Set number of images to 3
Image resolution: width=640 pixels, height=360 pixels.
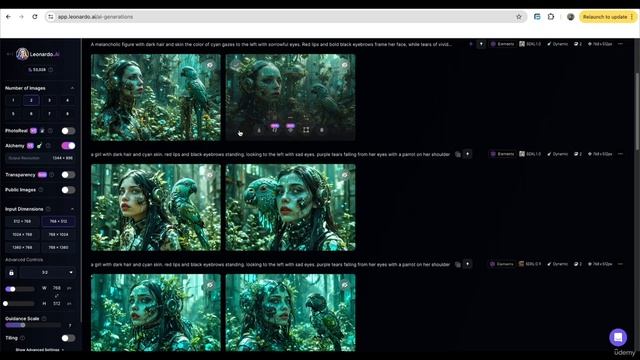[x=49, y=100]
